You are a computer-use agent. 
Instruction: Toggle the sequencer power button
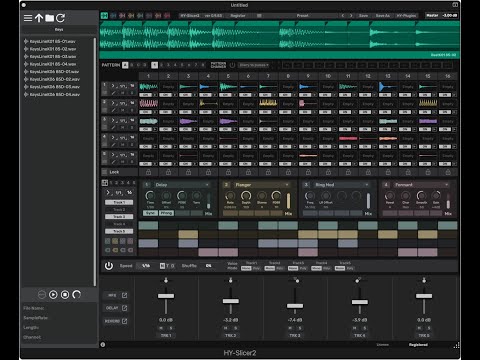click(x=109, y=266)
